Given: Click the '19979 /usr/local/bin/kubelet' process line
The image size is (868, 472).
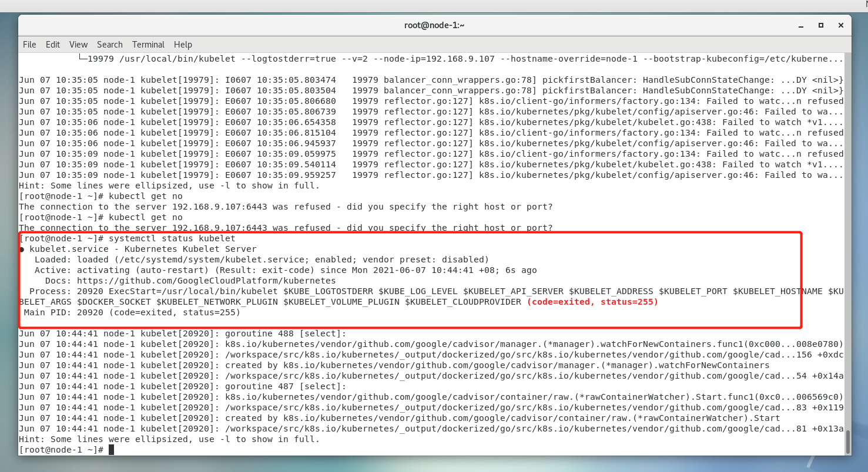Looking at the screenshot, I should [x=461, y=59].
